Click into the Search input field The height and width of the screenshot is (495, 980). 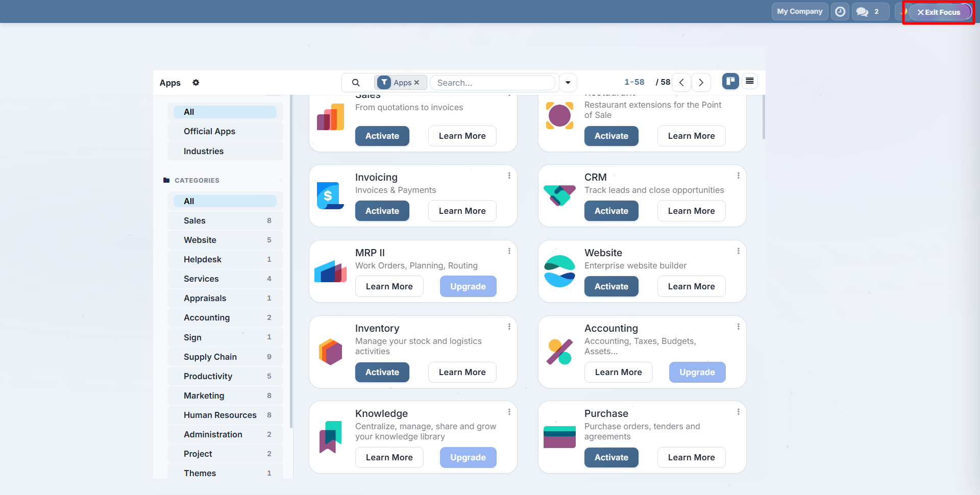point(493,83)
